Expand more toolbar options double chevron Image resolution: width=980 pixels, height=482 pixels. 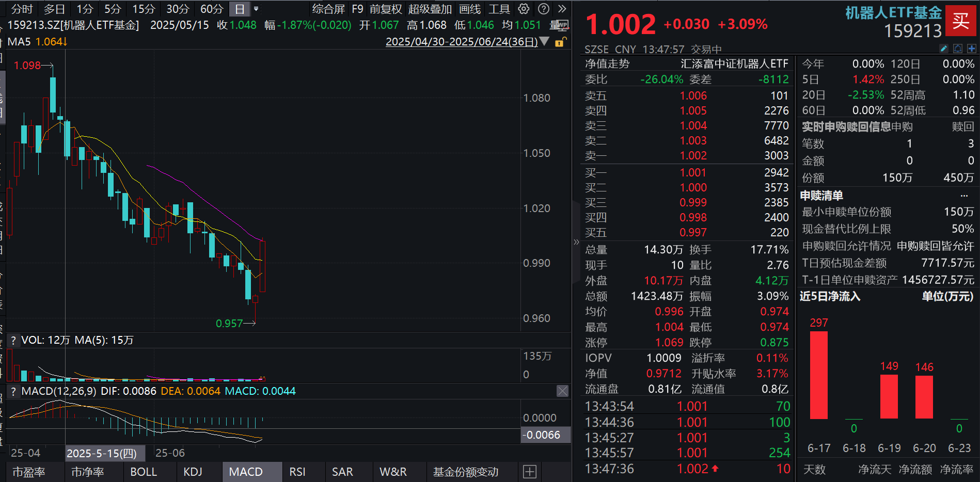click(562, 9)
